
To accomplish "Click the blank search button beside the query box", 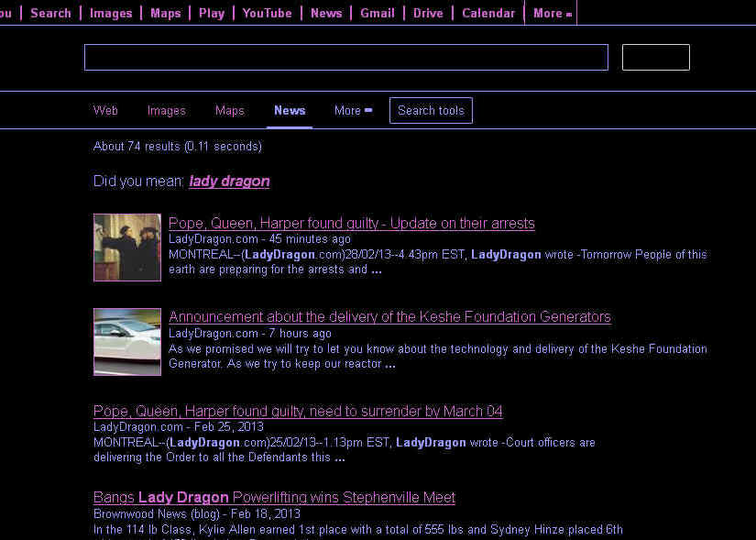I will pos(656,58).
